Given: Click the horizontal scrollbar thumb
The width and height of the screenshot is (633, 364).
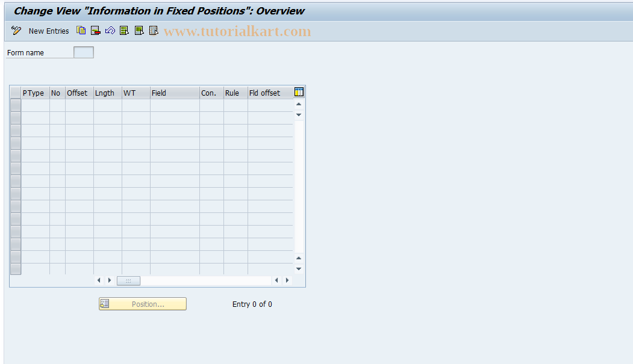Looking at the screenshot, I should coord(128,280).
